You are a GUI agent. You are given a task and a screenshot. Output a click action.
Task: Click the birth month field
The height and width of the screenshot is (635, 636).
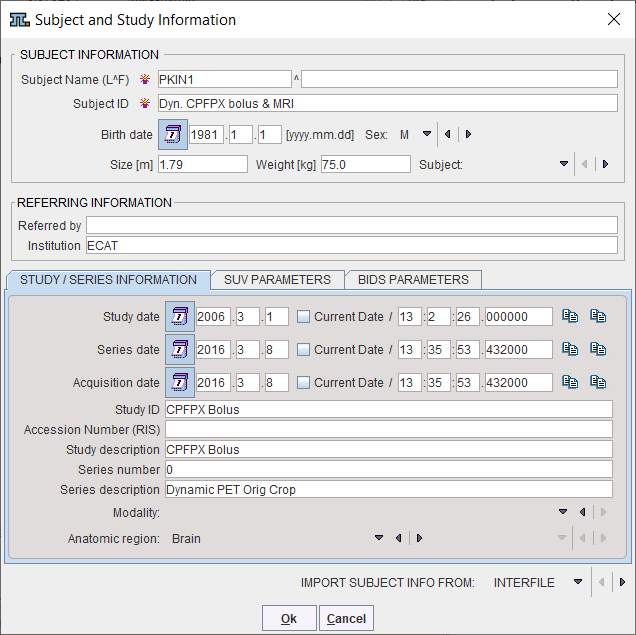point(241,135)
